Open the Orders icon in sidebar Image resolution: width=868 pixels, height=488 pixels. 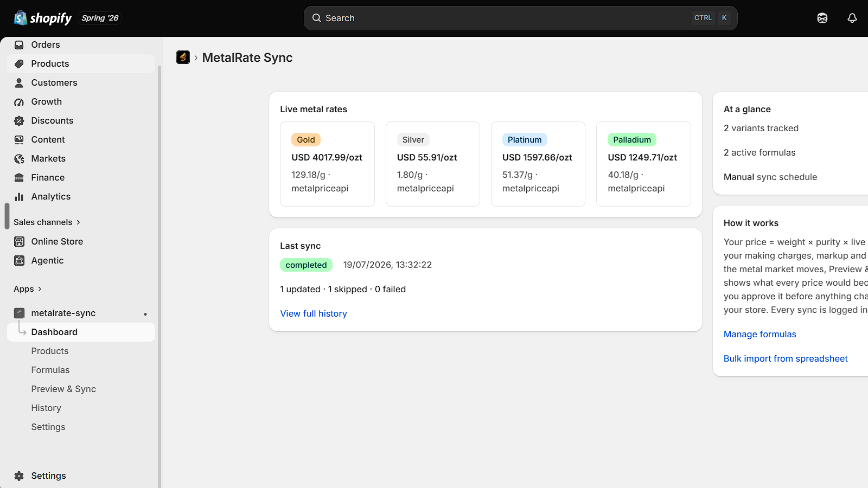[19, 45]
